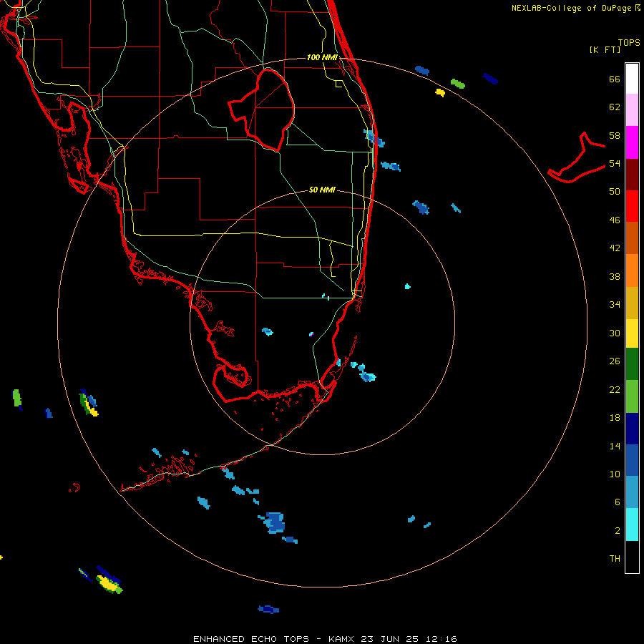Click the legend label reading 6
This screenshot has height=644, width=644.
(618, 502)
